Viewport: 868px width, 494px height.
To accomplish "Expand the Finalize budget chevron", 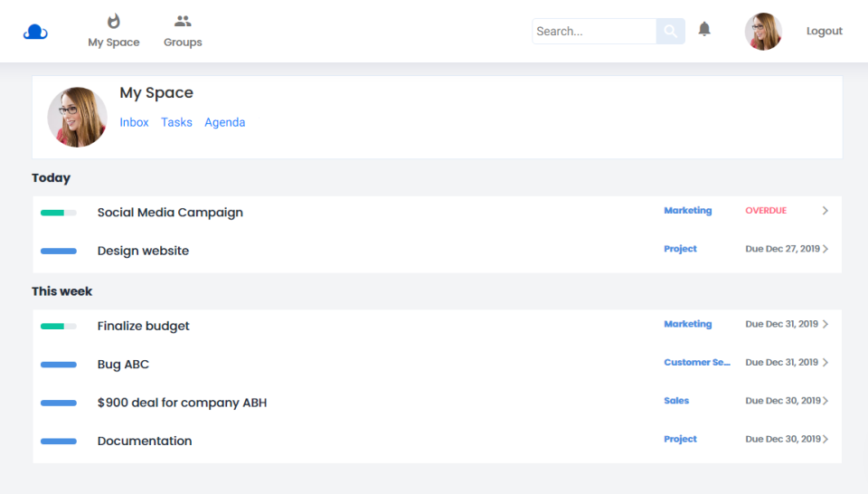I will click(826, 324).
